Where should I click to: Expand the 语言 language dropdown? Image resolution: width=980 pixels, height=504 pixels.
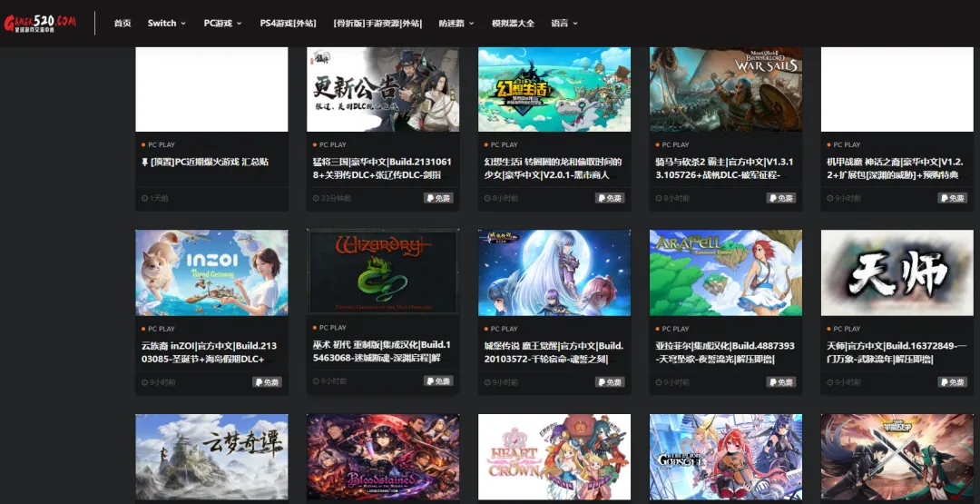click(564, 23)
